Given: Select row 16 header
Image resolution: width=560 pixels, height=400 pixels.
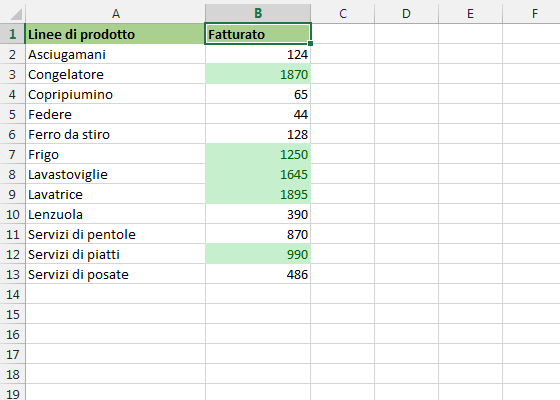Looking at the screenshot, I should tap(12, 334).
